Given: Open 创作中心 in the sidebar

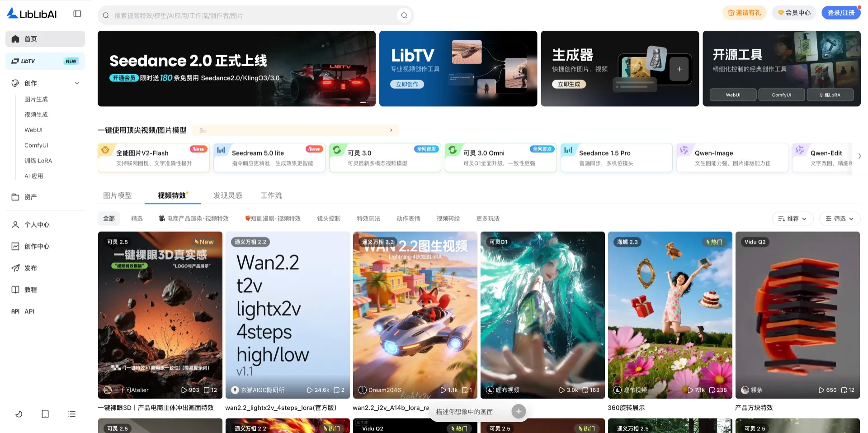Looking at the screenshot, I should [x=45, y=246].
